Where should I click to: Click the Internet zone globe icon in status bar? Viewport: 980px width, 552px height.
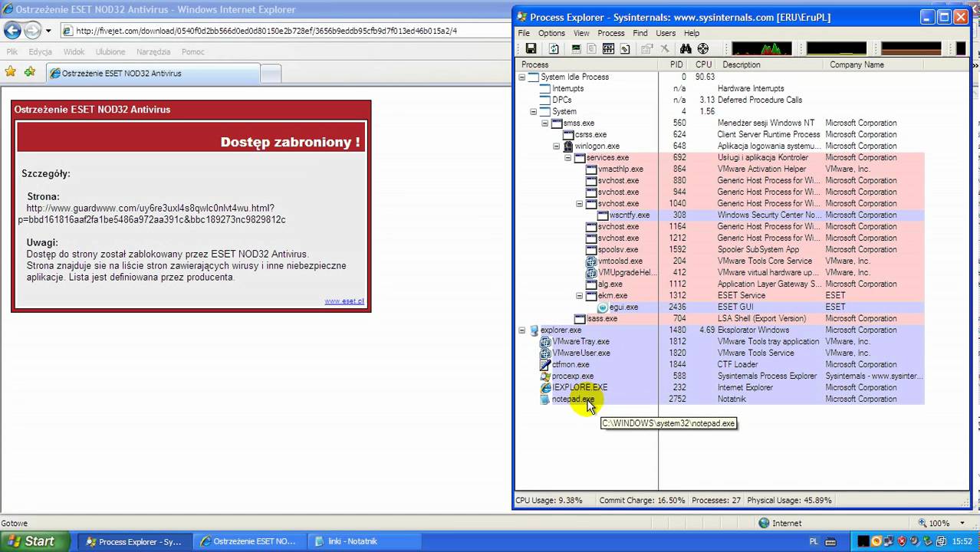[764, 523]
